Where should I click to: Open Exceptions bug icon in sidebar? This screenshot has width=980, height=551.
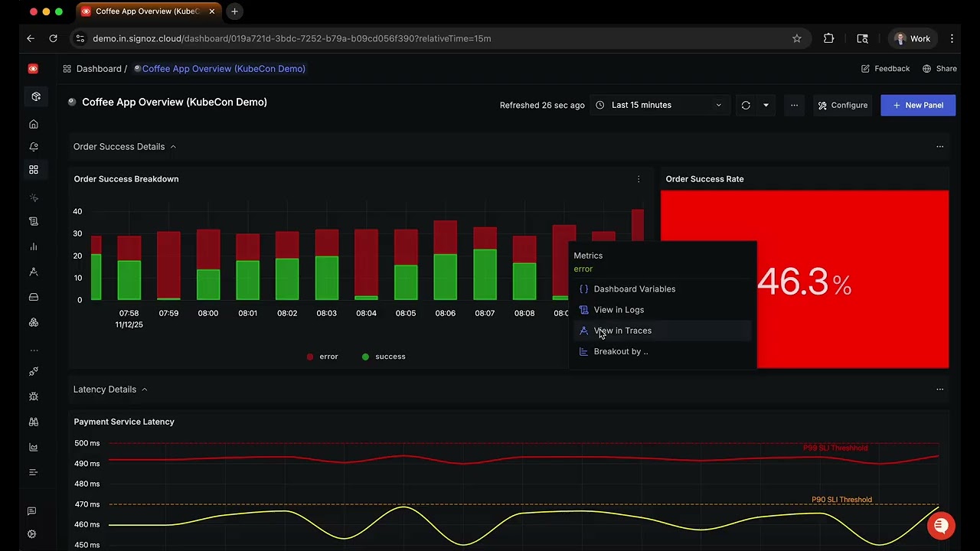(33, 396)
